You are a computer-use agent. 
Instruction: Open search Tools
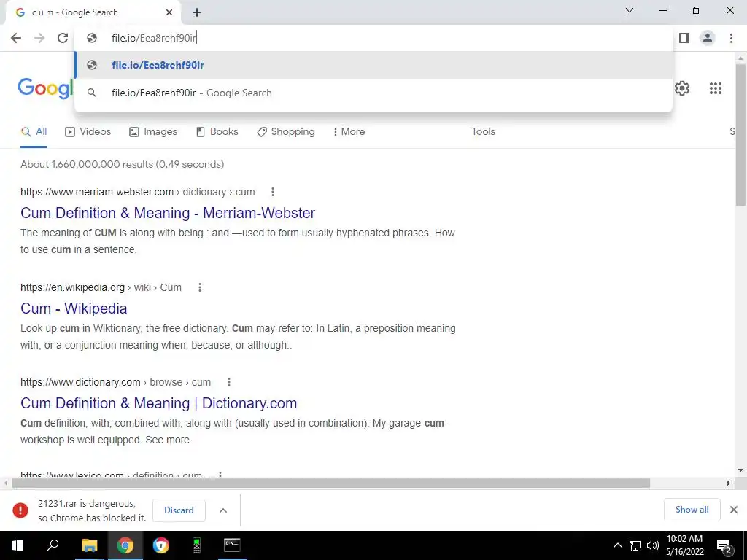(483, 132)
